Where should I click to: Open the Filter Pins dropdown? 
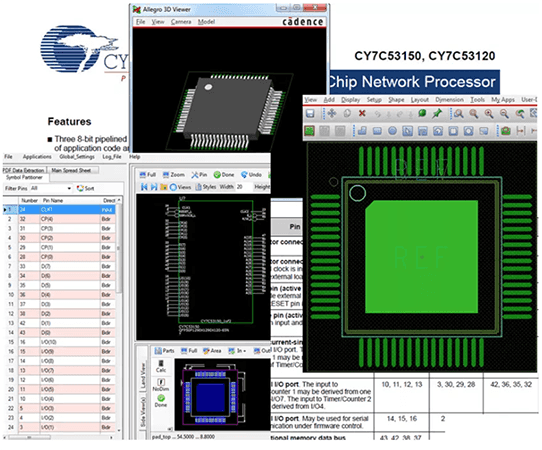click(x=69, y=188)
